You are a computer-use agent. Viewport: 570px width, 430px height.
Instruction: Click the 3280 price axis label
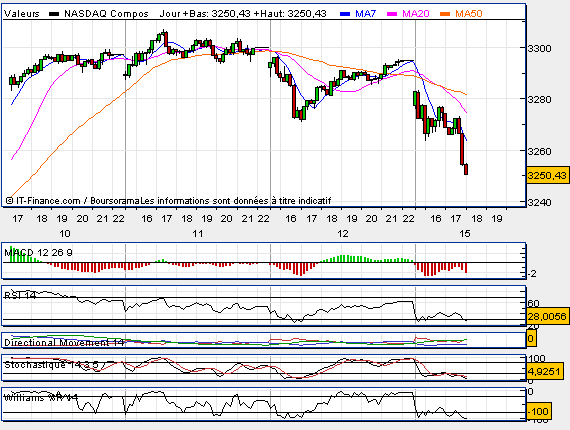(x=539, y=99)
